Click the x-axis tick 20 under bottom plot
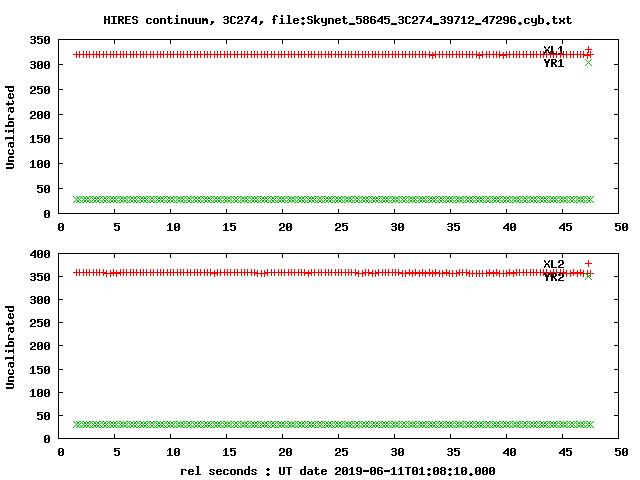This screenshot has width=640, height=480. tap(285, 452)
